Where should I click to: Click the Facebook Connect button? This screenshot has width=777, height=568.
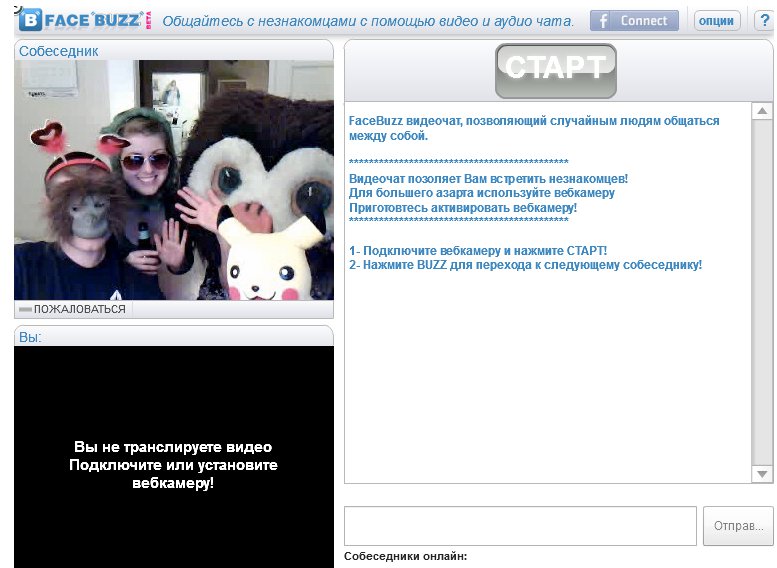(x=634, y=21)
